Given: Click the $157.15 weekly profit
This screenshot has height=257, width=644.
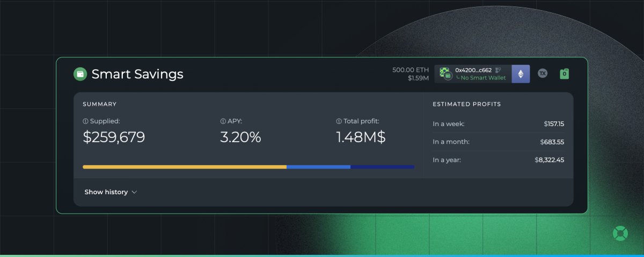Looking at the screenshot, I should pos(554,124).
